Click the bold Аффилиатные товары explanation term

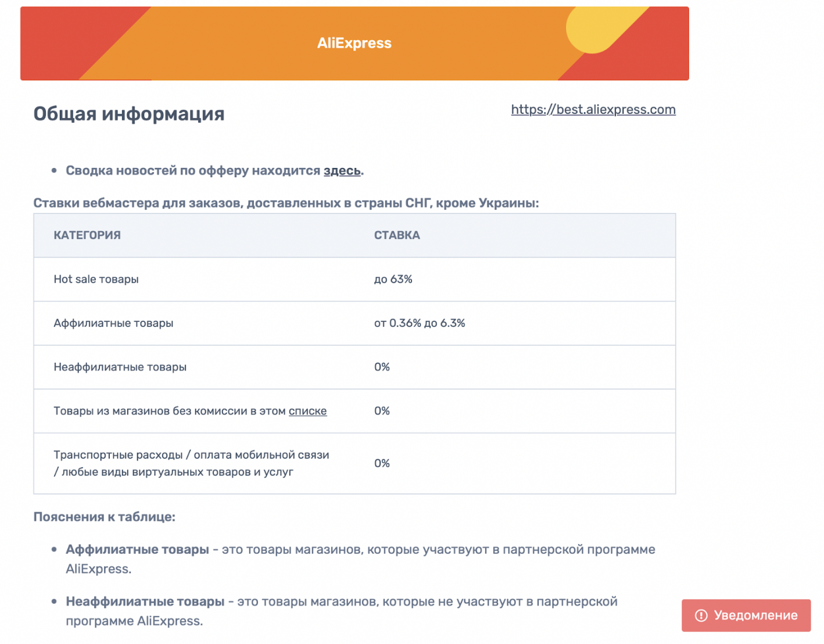137,549
